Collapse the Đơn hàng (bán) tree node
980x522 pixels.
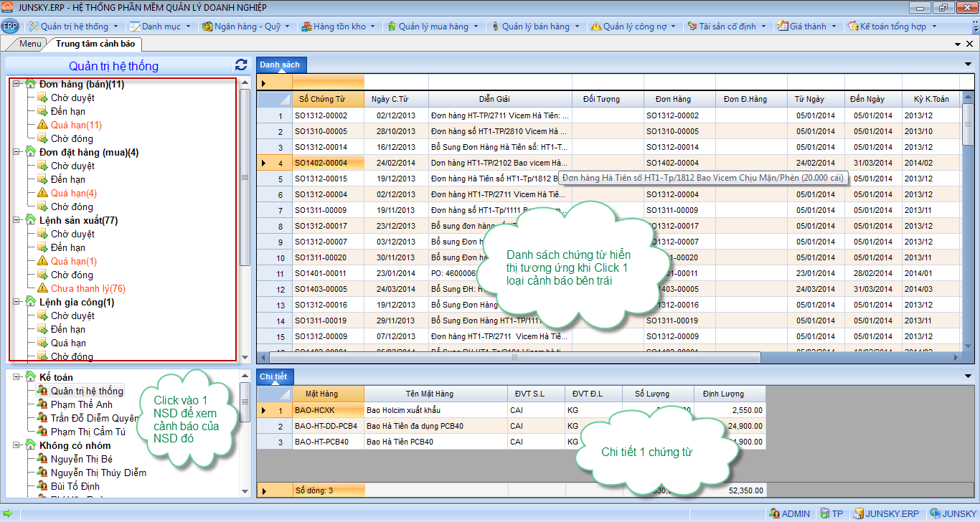coord(16,84)
